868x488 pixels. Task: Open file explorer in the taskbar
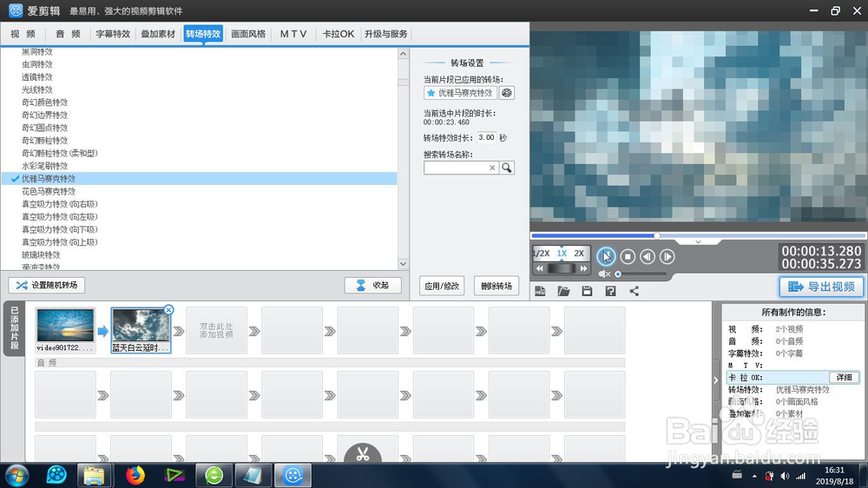tap(95, 475)
